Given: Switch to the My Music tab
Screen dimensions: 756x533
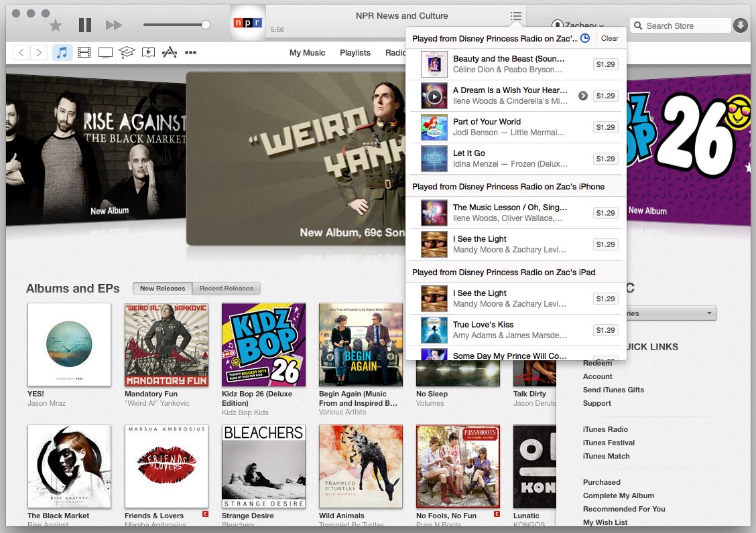Looking at the screenshot, I should point(307,52).
